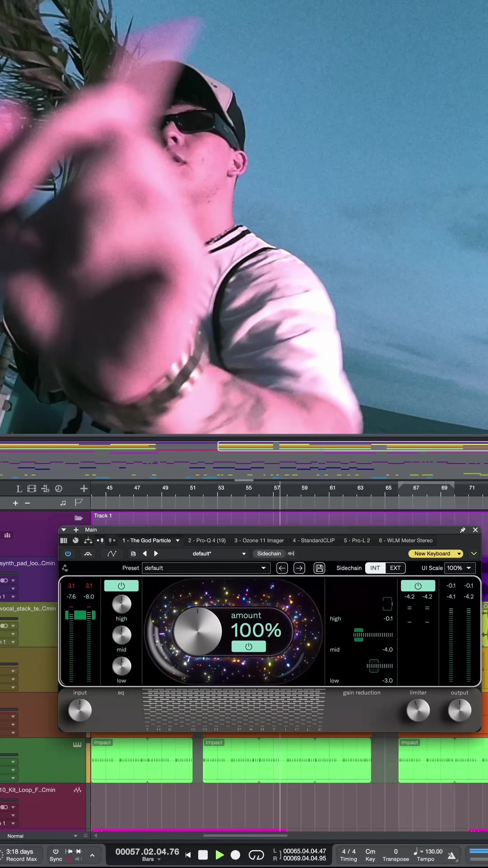Select INT sidechain mode
Screen dimensions: 488x868
pos(375,568)
